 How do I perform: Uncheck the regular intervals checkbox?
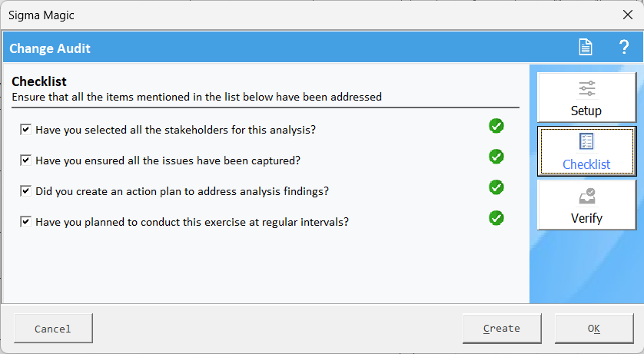[25, 222]
